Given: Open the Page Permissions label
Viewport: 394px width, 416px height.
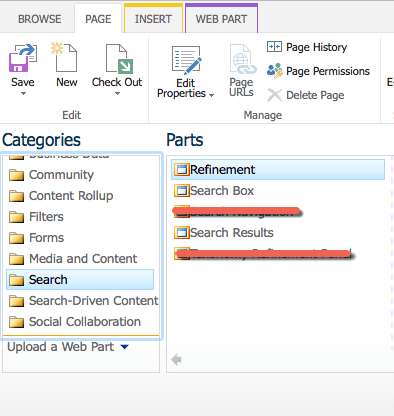Looking at the screenshot, I should pos(328,71).
